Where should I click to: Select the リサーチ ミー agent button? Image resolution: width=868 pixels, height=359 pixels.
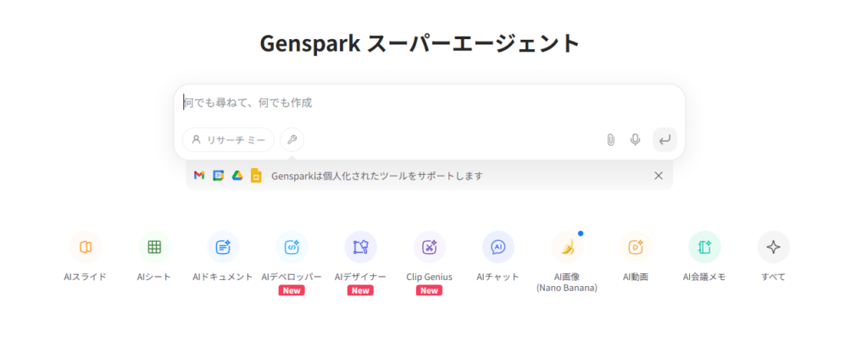(x=228, y=139)
